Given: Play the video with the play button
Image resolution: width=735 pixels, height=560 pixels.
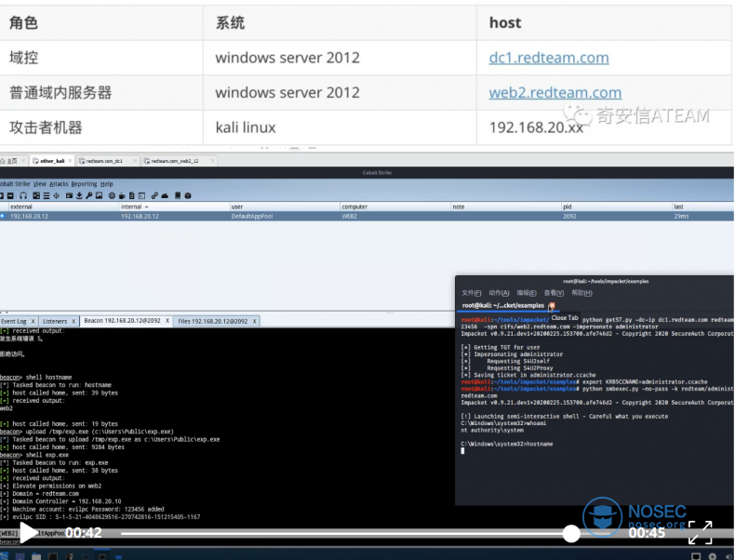Looking at the screenshot, I should [x=29, y=533].
